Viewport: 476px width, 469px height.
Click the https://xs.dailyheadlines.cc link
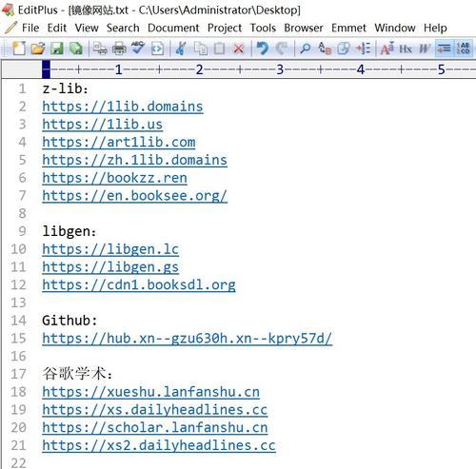pyautogui.click(x=155, y=410)
